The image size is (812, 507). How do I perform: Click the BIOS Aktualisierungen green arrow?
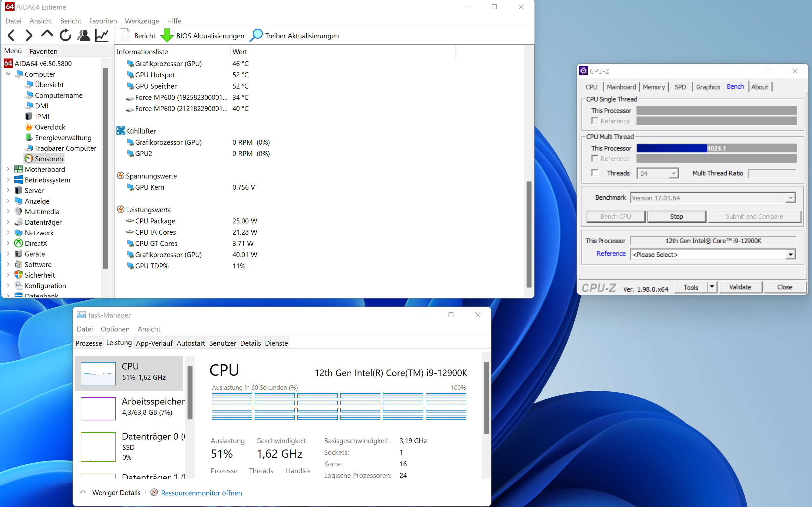(x=166, y=36)
